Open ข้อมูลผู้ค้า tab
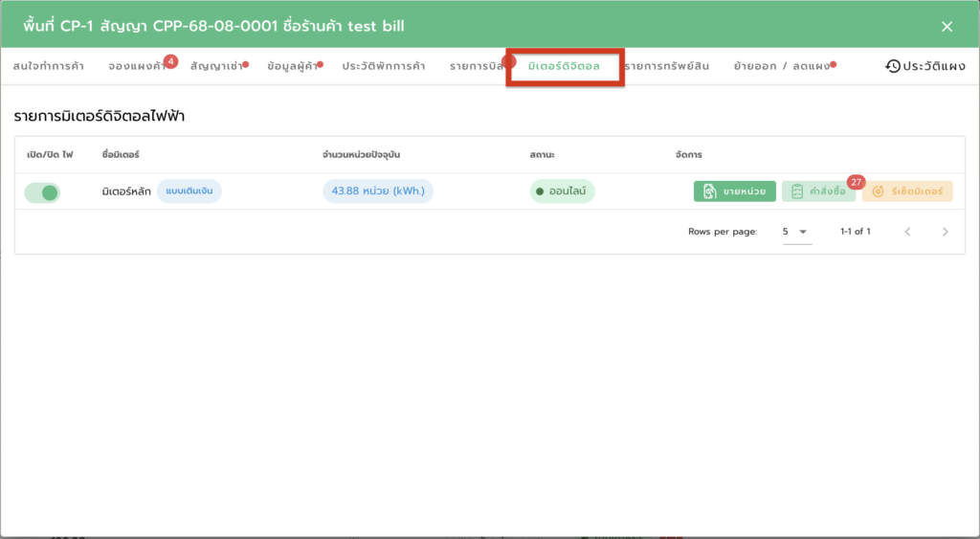Viewport: 980px width, 539px height. [293, 66]
